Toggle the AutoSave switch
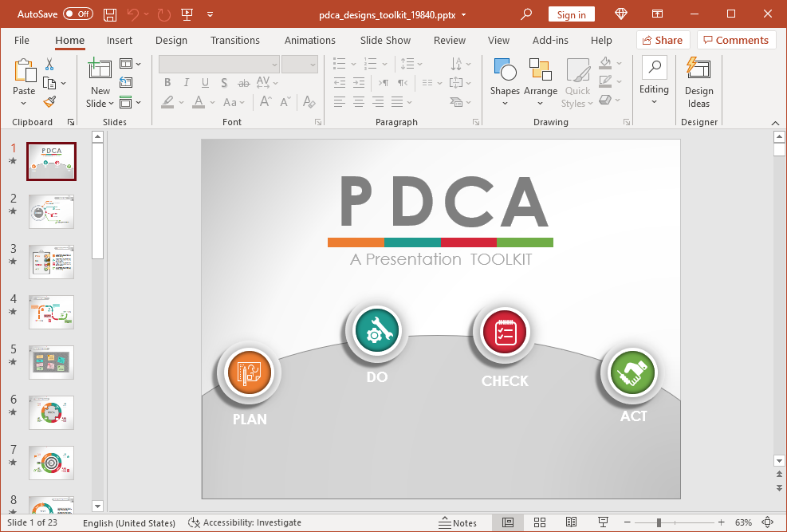Viewport: 787px width, 532px height. tap(77, 14)
